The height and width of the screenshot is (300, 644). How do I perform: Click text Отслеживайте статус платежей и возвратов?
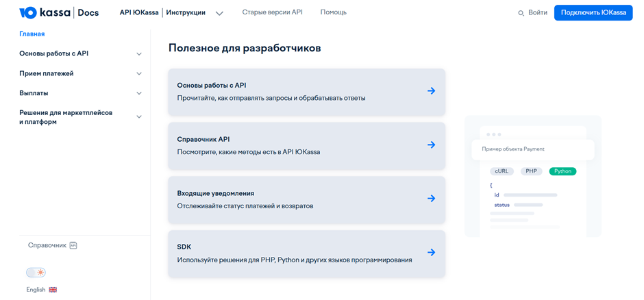pos(245,206)
